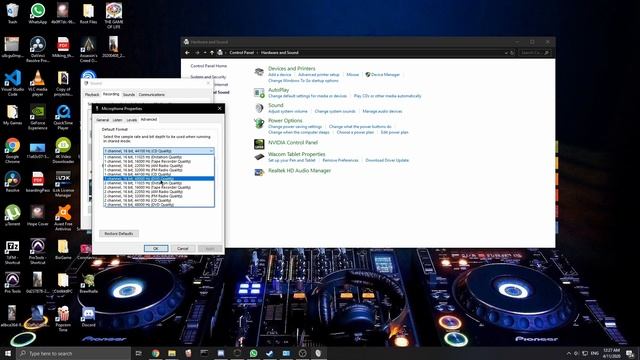The height and width of the screenshot is (360, 640).
Task: Open WhatsApp from the taskbar
Action: click(x=253, y=353)
